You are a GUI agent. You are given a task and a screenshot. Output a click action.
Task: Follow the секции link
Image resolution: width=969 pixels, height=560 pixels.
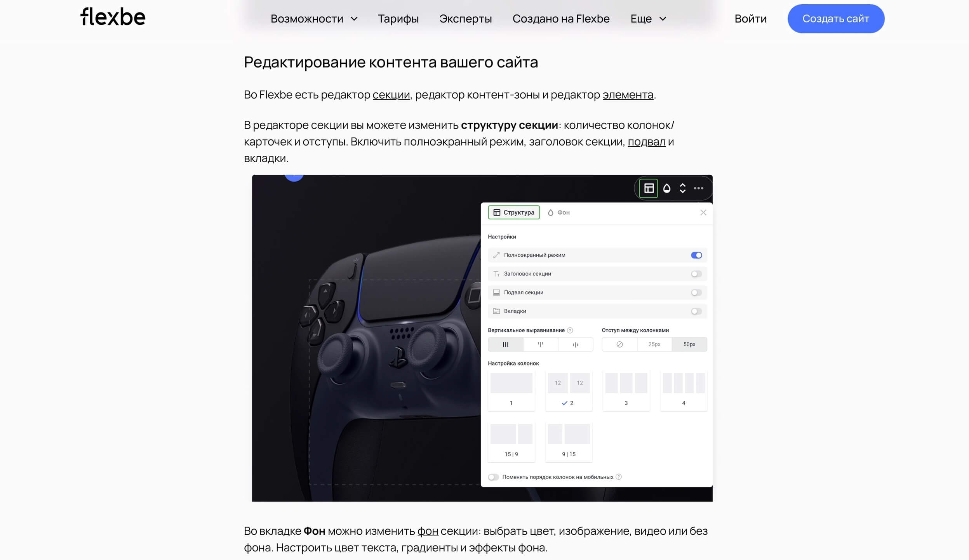pos(391,95)
